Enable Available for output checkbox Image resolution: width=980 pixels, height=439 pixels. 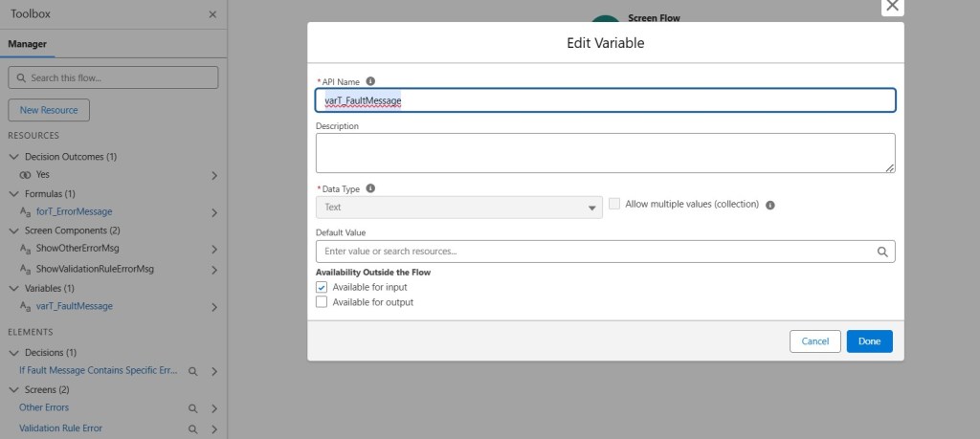click(323, 302)
